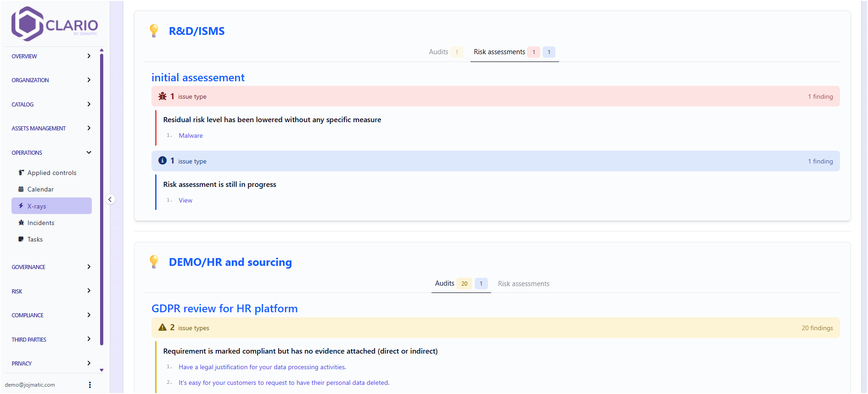Open GDPR review for HR platform
Image resolution: width=868 pixels, height=394 pixels.
[x=224, y=309]
